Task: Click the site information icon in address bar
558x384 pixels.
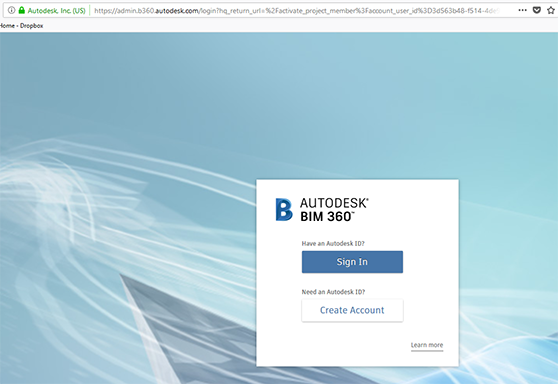Action: pos(11,10)
